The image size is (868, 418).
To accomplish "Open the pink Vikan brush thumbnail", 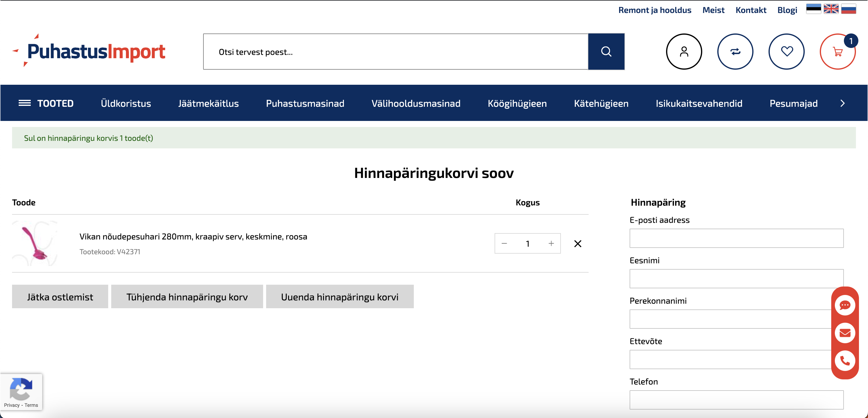I will coord(35,243).
